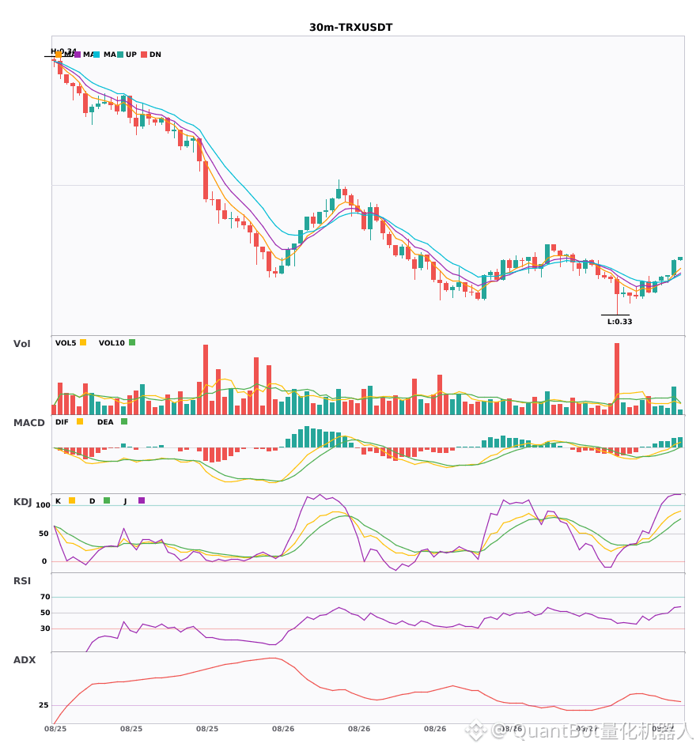This screenshot has width=700, height=751.
Task: Click the yellow K line swatch
Action: pos(72,500)
